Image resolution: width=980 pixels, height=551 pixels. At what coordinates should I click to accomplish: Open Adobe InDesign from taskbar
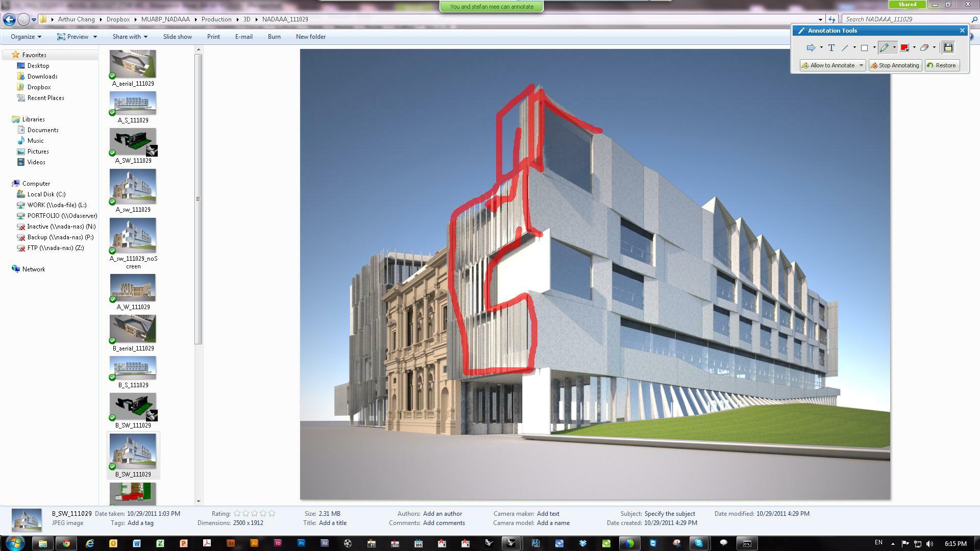click(x=277, y=543)
